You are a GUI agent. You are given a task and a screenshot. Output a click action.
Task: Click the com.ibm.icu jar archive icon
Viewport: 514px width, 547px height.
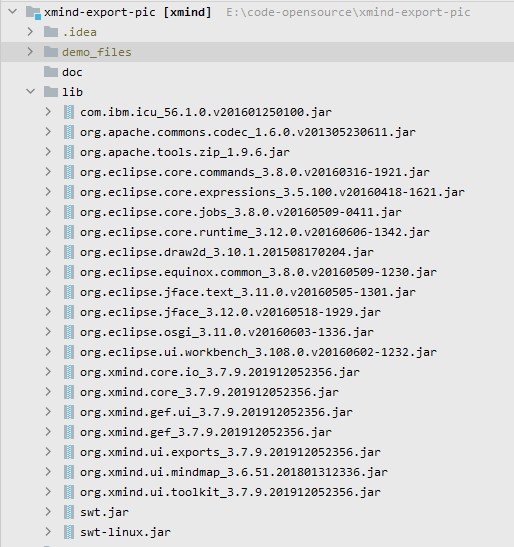[69, 112]
